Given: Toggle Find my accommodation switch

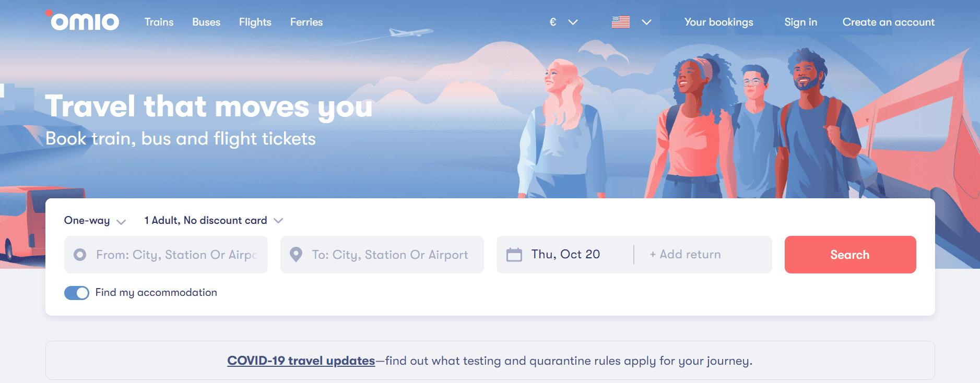Looking at the screenshot, I should tap(77, 293).
